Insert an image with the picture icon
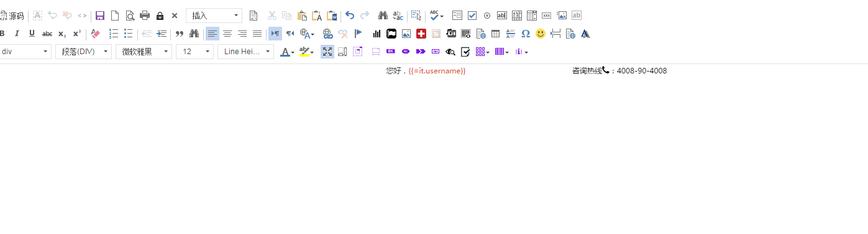 (406, 34)
